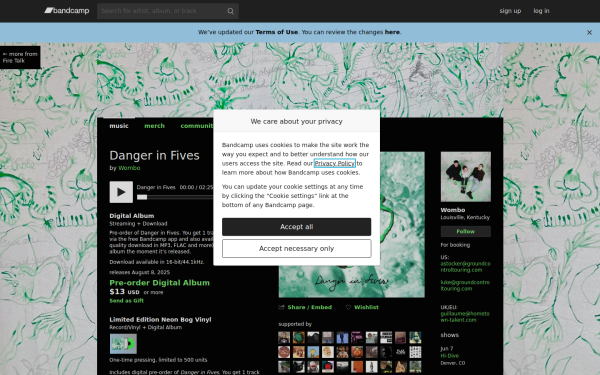Open the Wombo artist link under the title
Screen dimensions: 600x375
(x=129, y=168)
